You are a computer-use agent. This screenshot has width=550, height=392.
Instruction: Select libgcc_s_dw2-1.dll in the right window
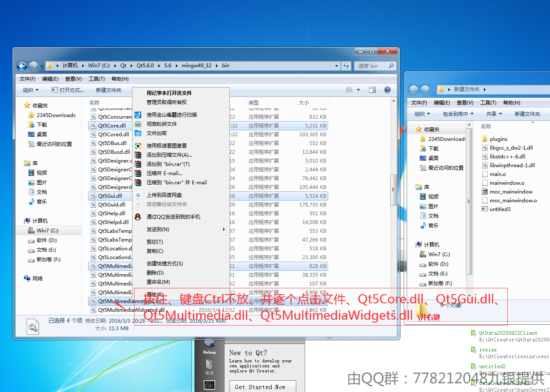click(511, 148)
